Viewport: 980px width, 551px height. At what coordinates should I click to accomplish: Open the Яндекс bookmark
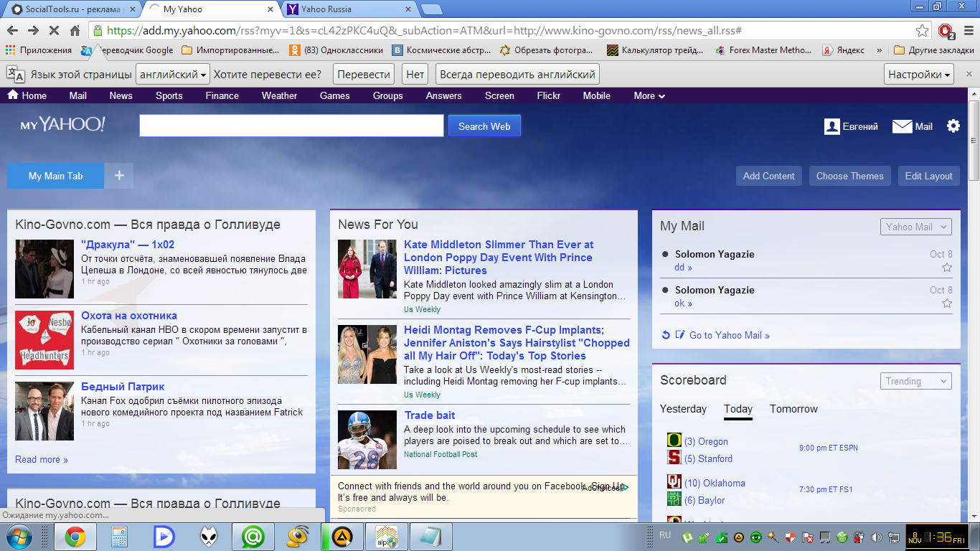point(842,50)
